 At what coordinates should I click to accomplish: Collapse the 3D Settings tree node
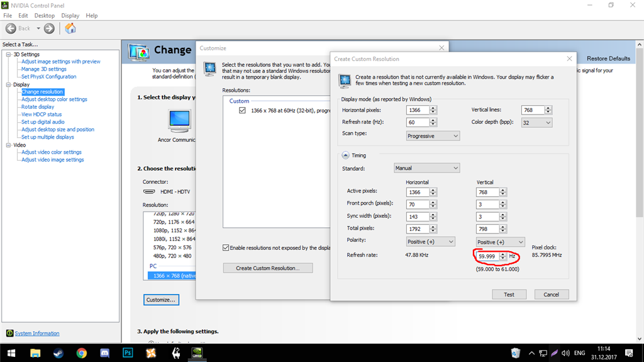click(8, 54)
